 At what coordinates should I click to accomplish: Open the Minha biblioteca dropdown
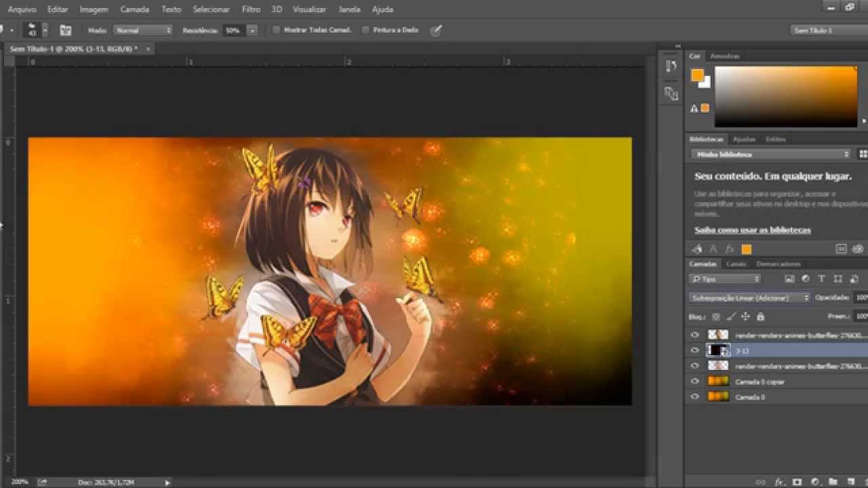(771, 154)
